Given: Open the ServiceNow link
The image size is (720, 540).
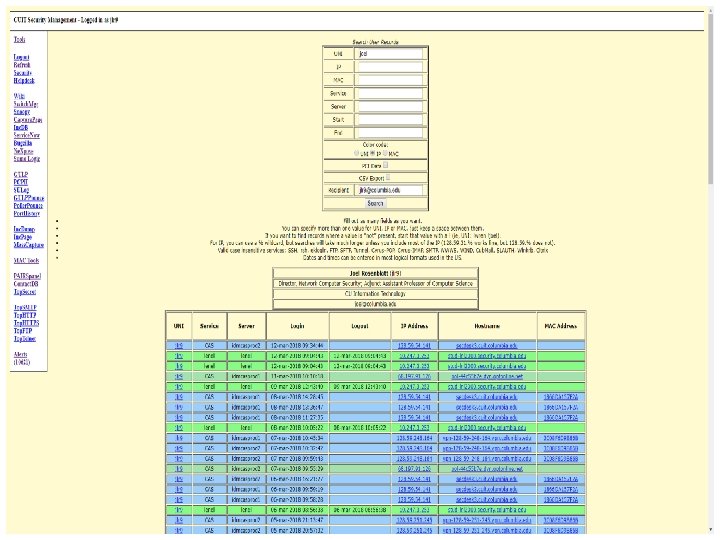Looking at the screenshot, I should pyautogui.click(x=27, y=135).
